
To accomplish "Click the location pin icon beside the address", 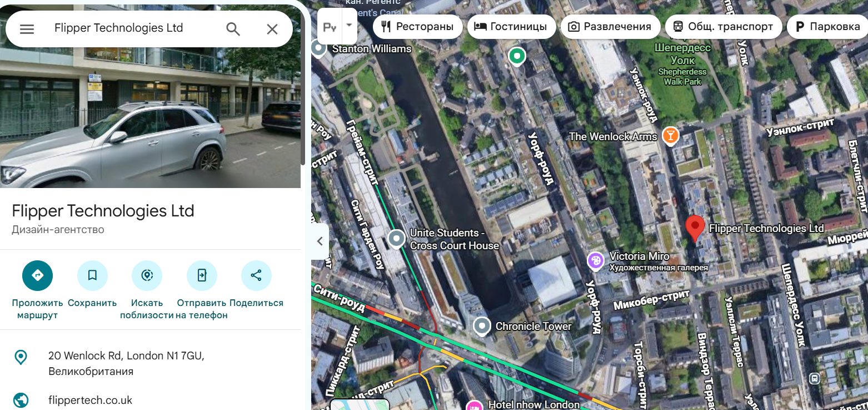I will tap(21, 357).
